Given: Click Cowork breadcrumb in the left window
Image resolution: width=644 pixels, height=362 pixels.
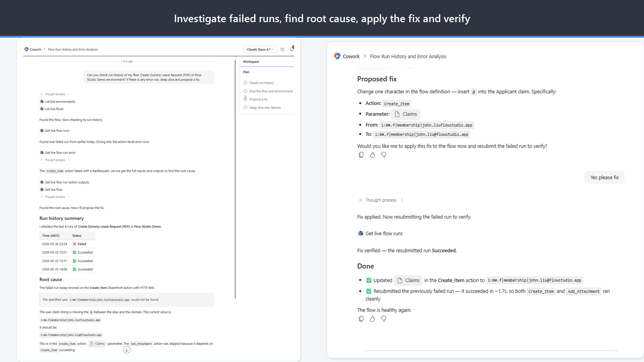Looking at the screenshot, I should [36, 49].
